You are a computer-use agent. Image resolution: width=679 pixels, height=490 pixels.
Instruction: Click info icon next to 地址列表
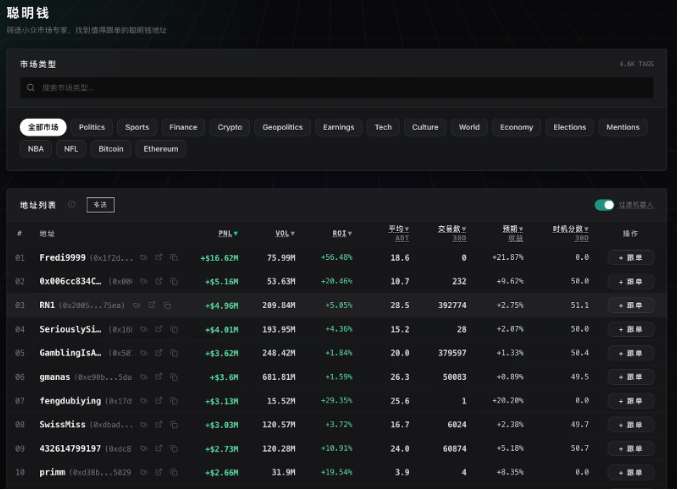(72, 205)
